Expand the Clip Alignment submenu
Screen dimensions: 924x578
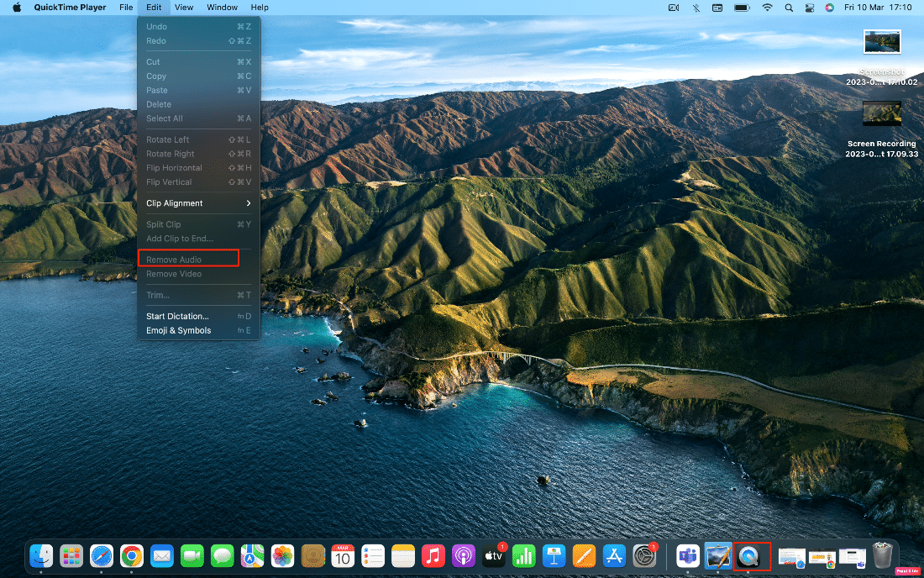[x=198, y=203]
